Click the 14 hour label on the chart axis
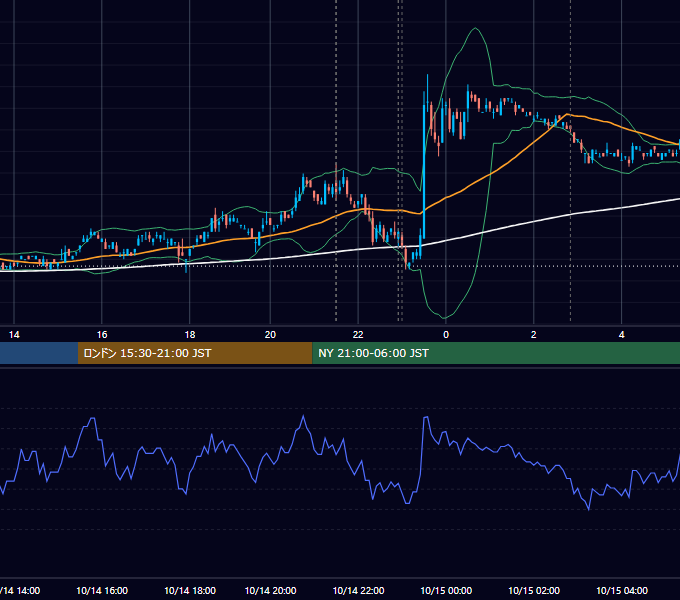The image size is (680, 600). coord(14,335)
